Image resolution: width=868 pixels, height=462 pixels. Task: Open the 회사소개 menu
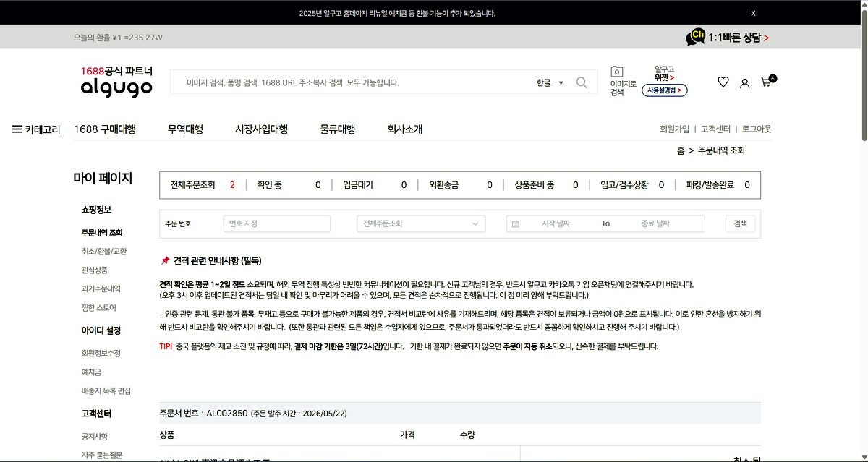click(404, 129)
